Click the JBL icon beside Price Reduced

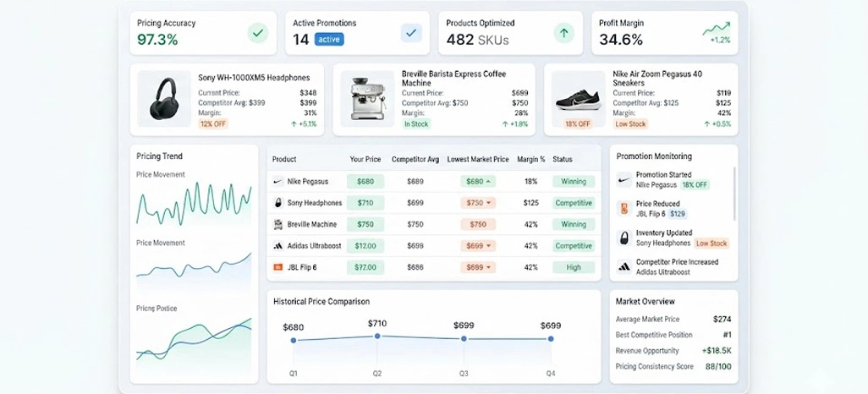624,209
